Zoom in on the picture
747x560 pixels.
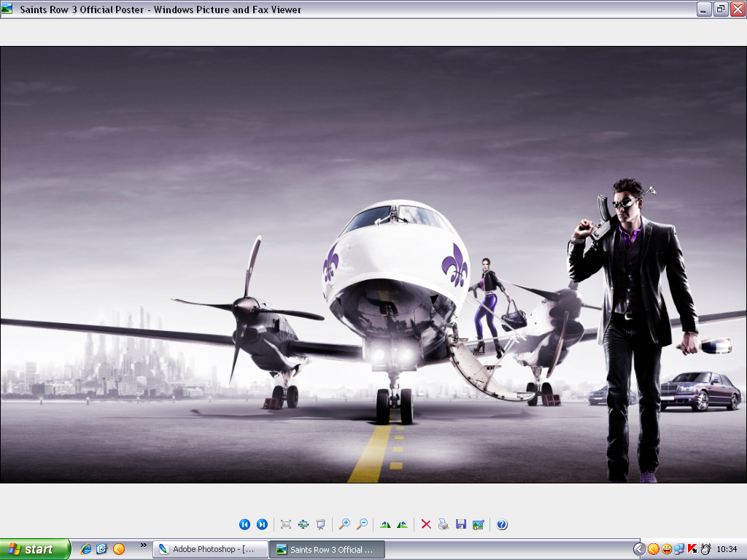344,524
